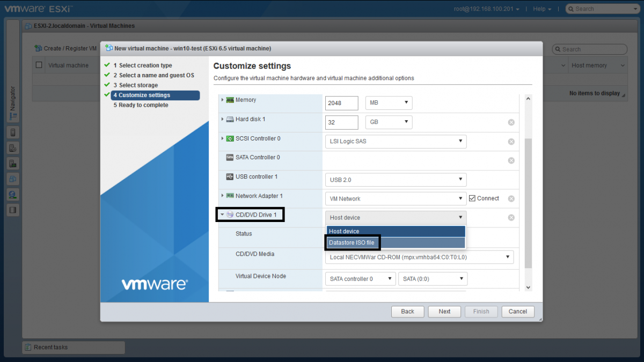The image size is (644, 362).
Task: Remove Hard disk 1 with its X icon
Action: (511, 122)
